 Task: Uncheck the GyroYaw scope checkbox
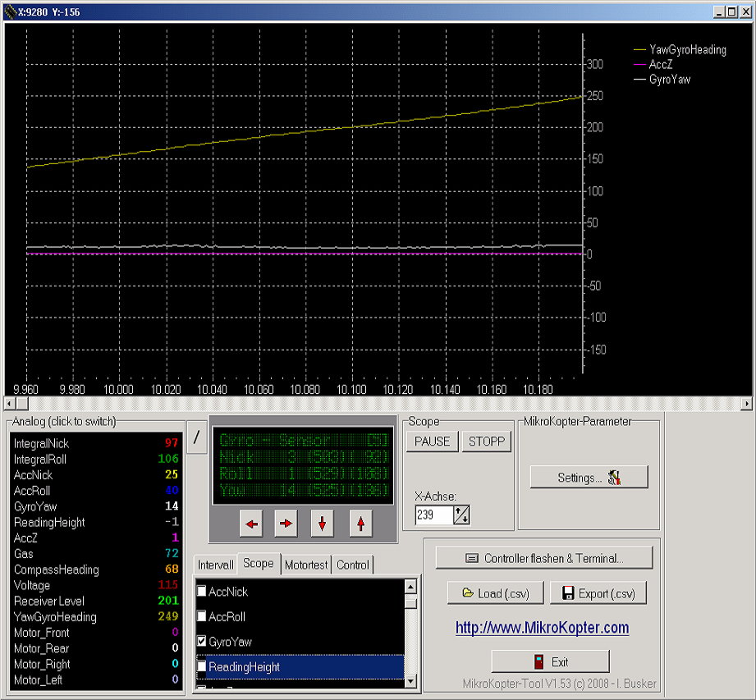(x=202, y=642)
